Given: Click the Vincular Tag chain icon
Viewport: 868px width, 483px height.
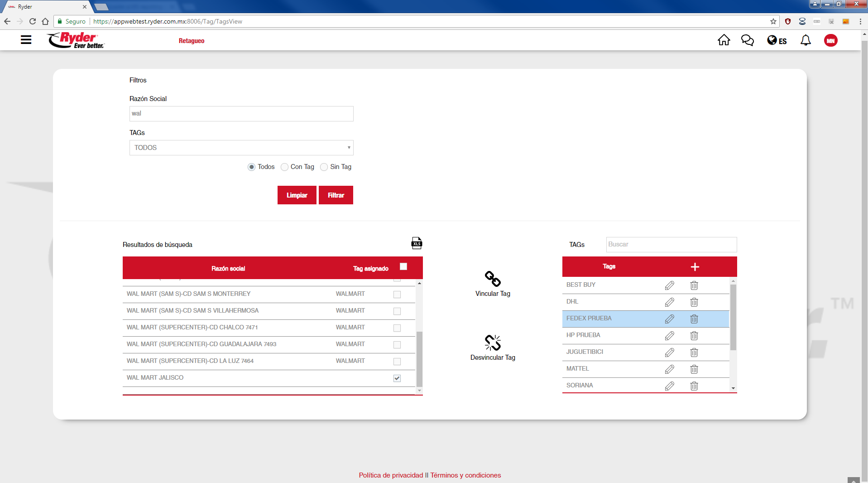Looking at the screenshot, I should [x=493, y=279].
